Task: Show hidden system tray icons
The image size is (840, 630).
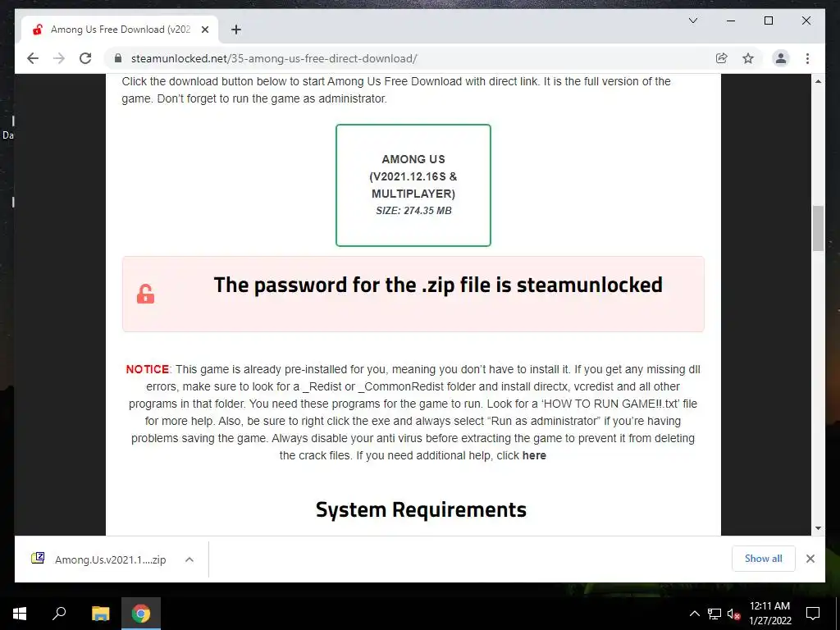Action: point(694,614)
